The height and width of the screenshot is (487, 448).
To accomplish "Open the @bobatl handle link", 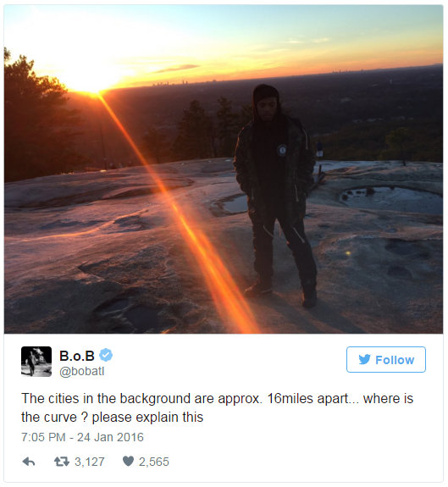I will (81, 371).
